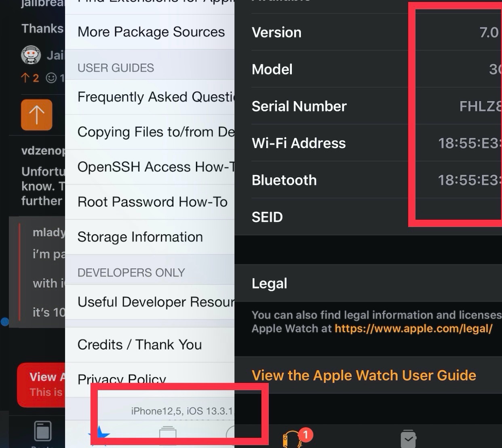The image size is (502, 448).
Task: Open the Watch app clipboard-check tab icon
Action: pyautogui.click(x=408, y=439)
